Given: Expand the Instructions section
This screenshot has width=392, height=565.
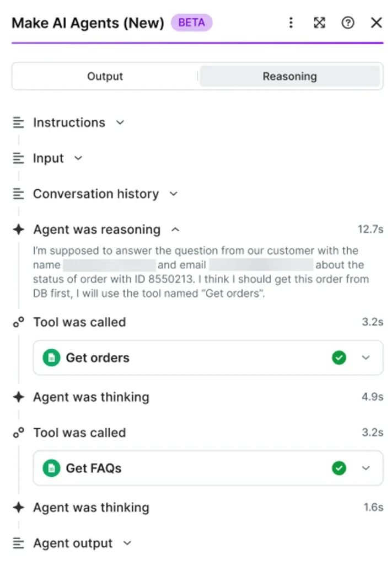Looking at the screenshot, I should pyautogui.click(x=120, y=122).
